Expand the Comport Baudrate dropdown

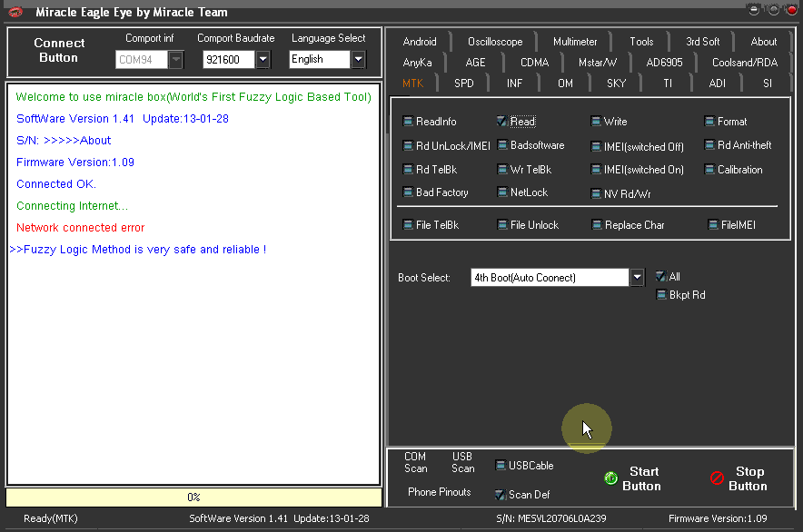point(263,59)
